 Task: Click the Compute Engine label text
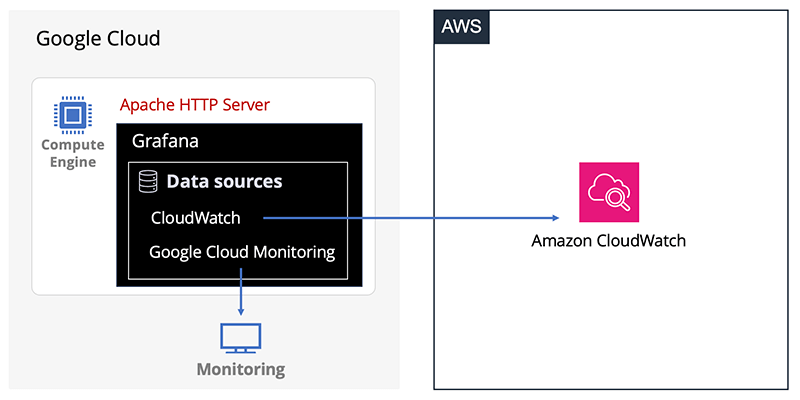(73, 154)
